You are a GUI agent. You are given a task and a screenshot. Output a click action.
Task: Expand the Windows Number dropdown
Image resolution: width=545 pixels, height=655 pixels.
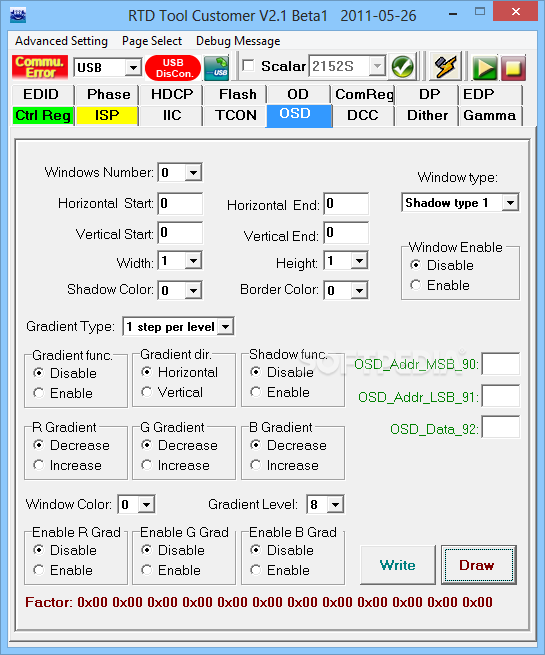tap(193, 172)
